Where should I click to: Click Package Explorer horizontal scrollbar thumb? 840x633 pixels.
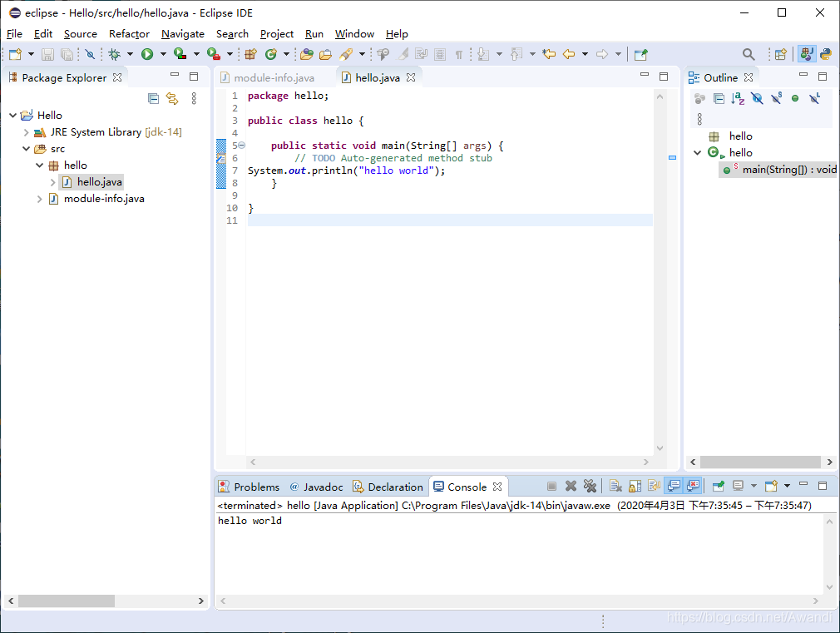click(x=67, y=601)
